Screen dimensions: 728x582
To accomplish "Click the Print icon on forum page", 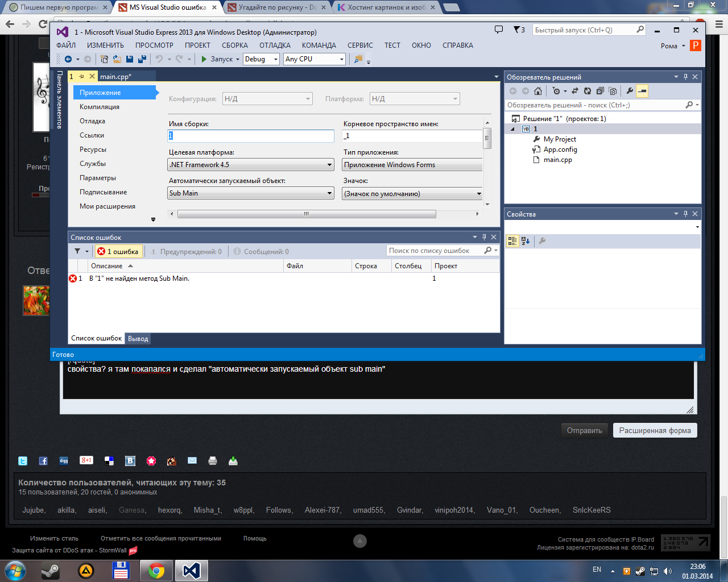I will (x=213, y=461).
